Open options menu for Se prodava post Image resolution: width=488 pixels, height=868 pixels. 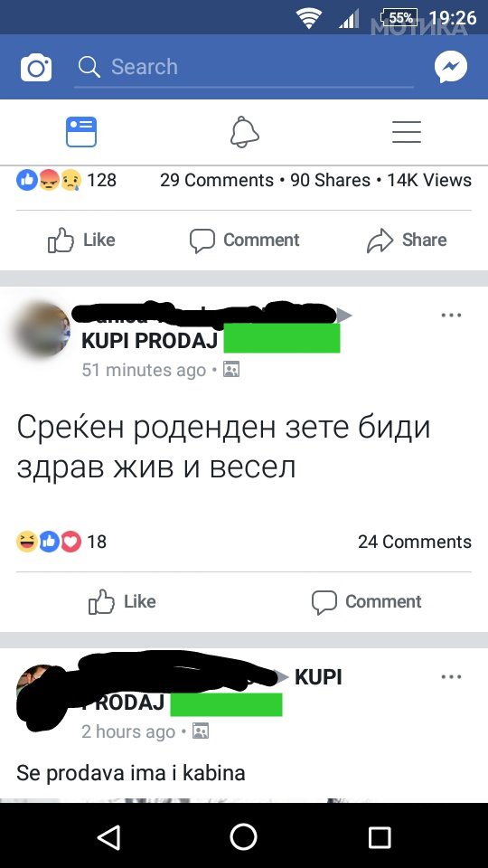click(451, 677)
